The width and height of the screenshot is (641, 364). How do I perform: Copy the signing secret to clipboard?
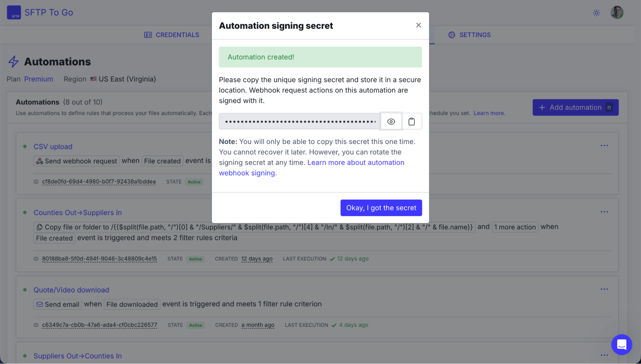411,121
